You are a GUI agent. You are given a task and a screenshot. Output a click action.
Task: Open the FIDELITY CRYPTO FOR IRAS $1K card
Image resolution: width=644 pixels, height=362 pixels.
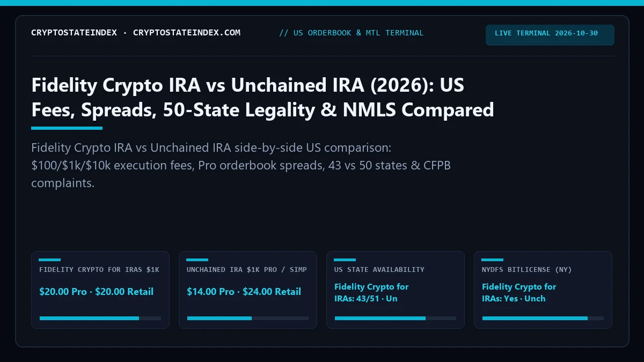click(100, 290)
